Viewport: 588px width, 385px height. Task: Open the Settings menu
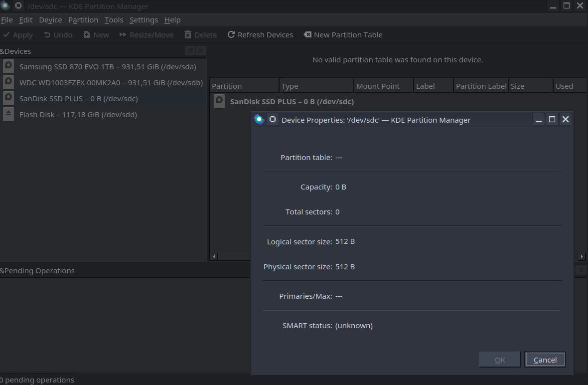(x=144, y=20)
